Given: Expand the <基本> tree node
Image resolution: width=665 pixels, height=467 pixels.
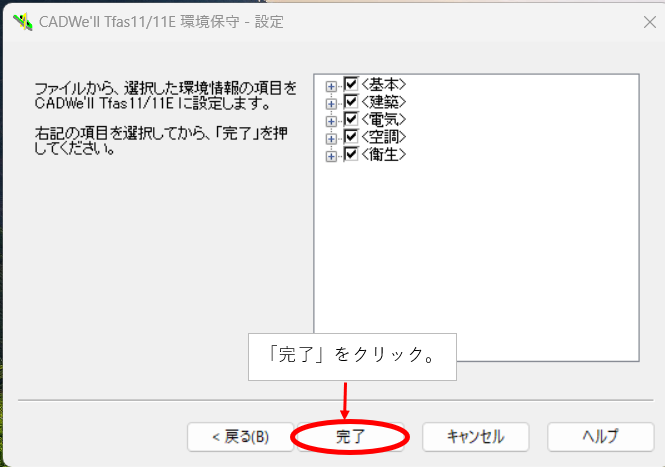Looking at the screenshot, I should (331, 87).
